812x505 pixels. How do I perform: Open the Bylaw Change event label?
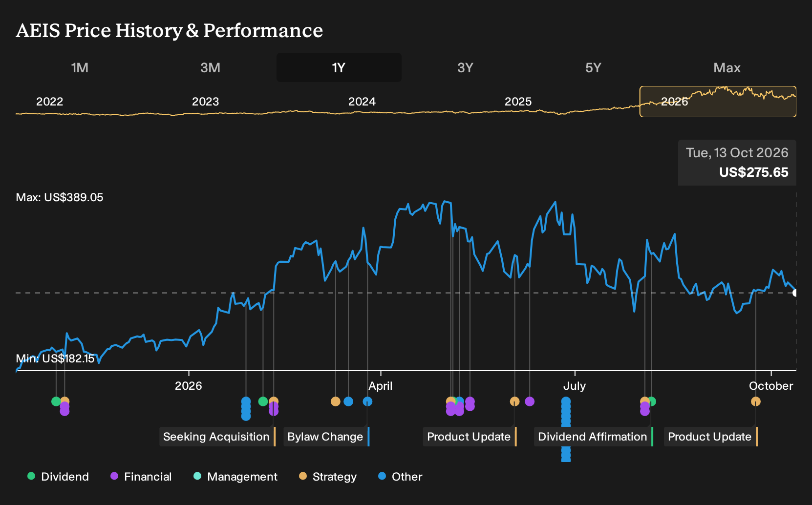point(326,437)
